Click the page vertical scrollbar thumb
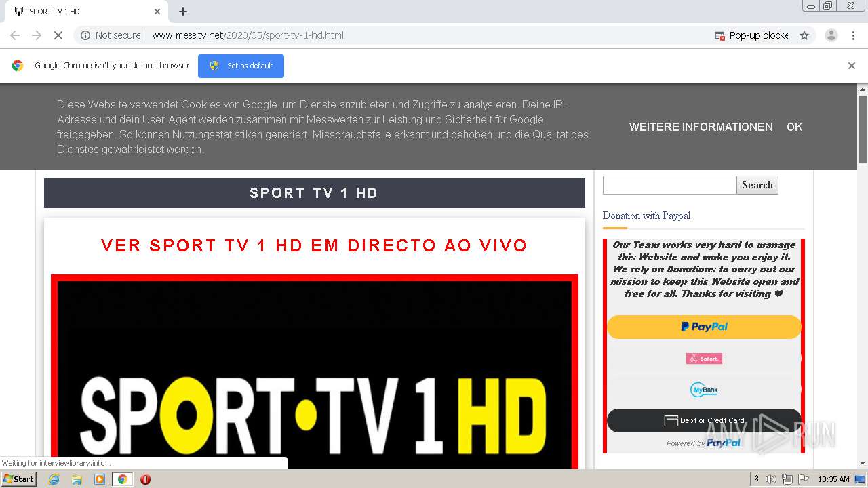868x488 pixels. click(863, 129)
